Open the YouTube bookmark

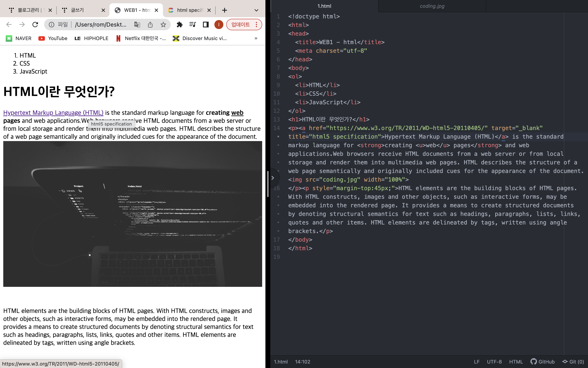[53, 38]
